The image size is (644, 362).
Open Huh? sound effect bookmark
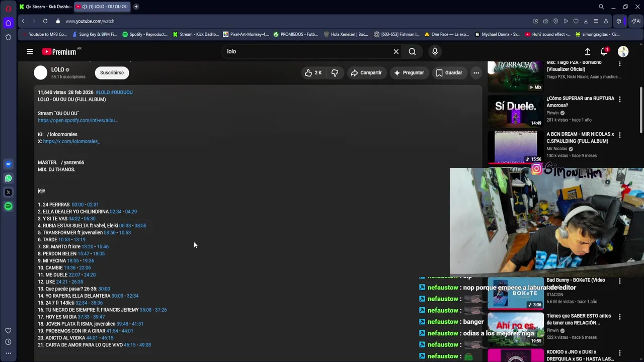coord(547,34)
